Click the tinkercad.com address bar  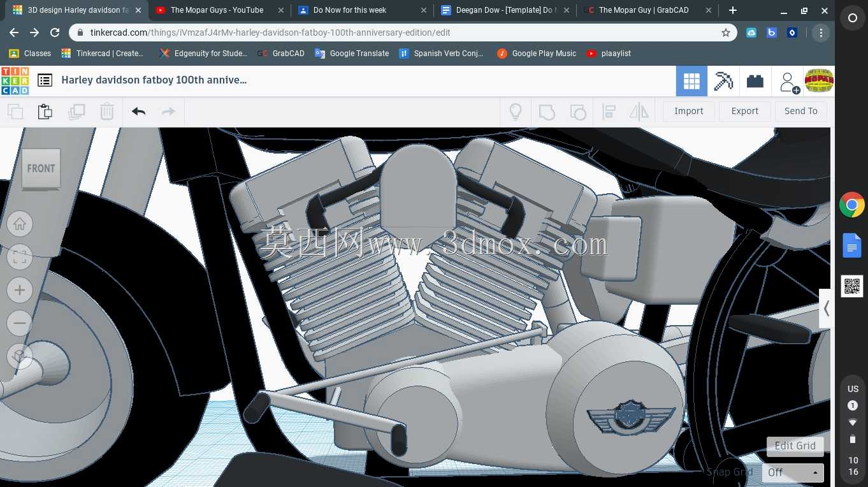click(x=403, y=33)
